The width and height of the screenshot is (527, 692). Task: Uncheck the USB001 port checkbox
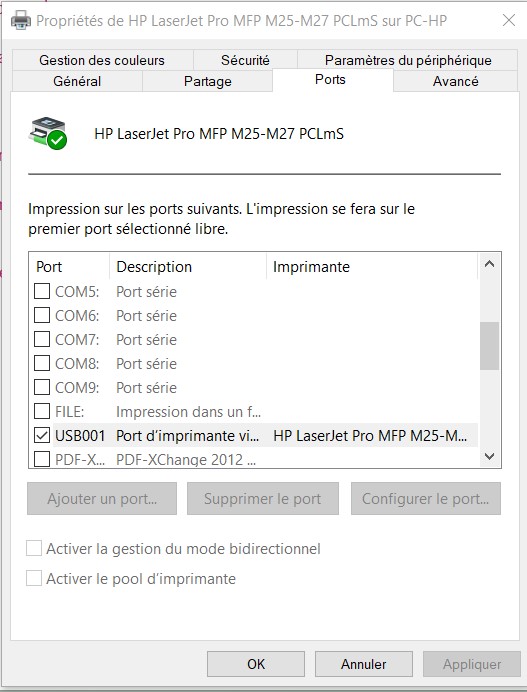point(42,436)
